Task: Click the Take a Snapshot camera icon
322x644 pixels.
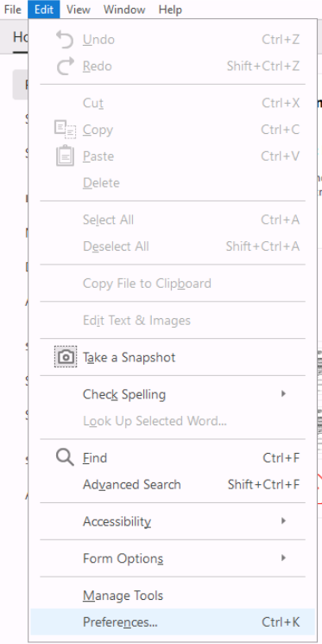Action: (66, 357)
